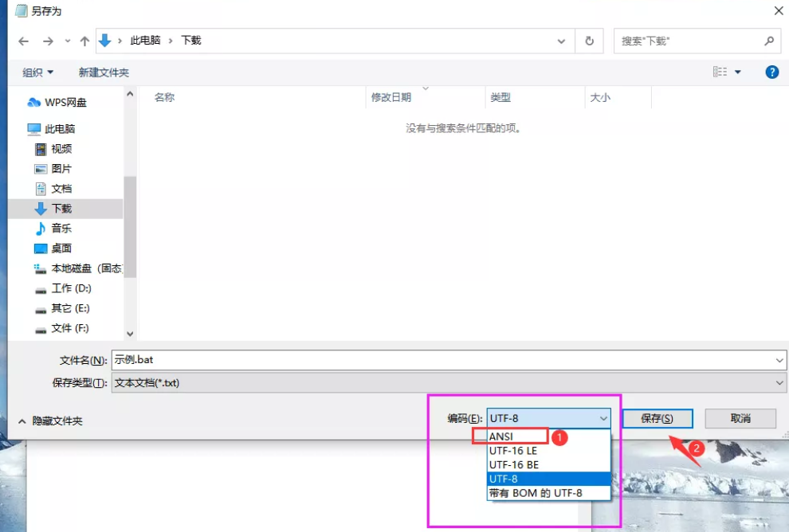Click the search magnifier icon

769,41
